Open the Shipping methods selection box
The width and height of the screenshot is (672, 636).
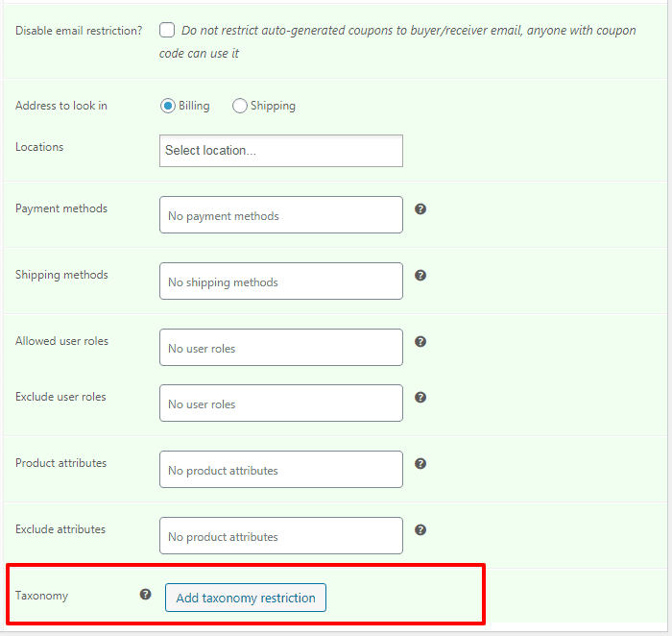click(x=280, y=281)
